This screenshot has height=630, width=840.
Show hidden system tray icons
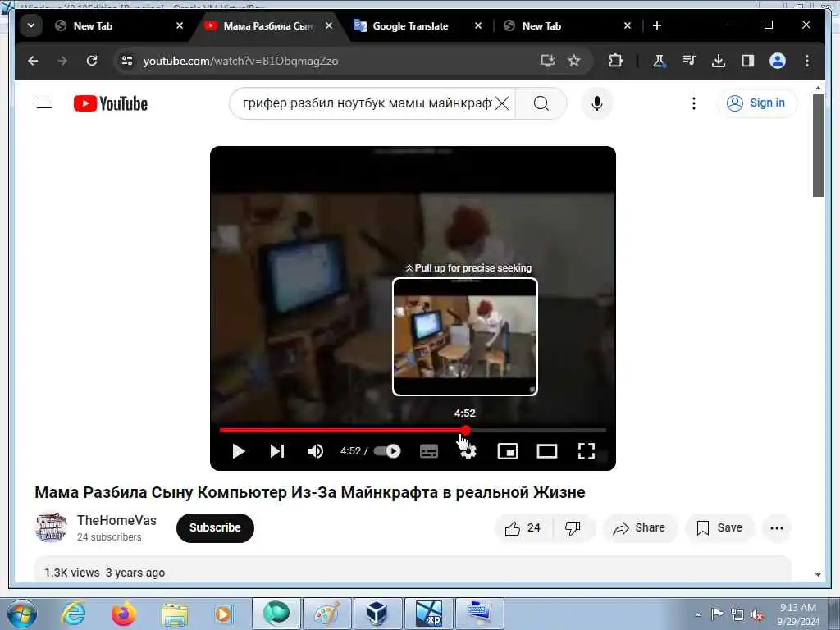tap(697, 615)
